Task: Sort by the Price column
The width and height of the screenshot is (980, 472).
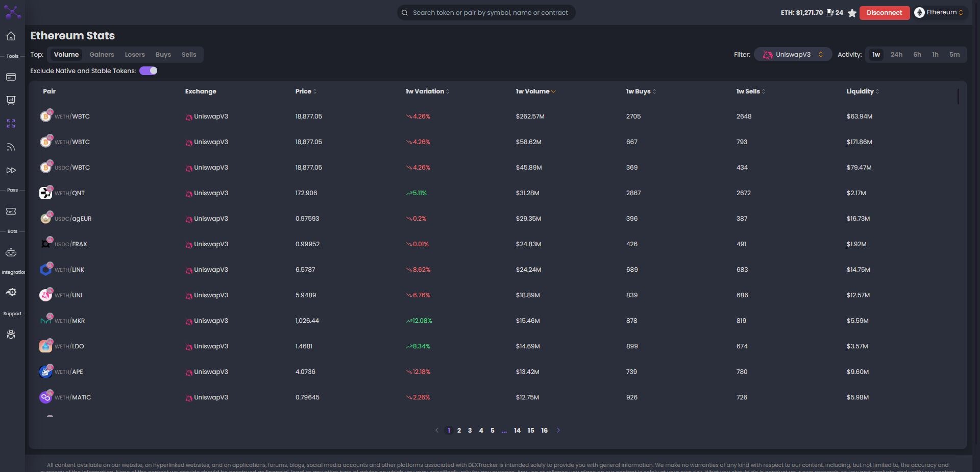Action: pos(306,91)
